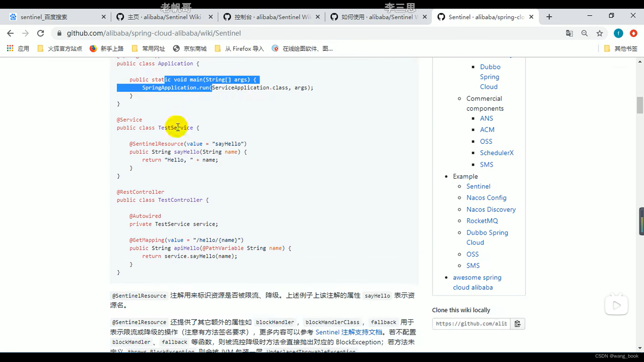Image resolution: width=644 pixels, height=362 pixels.
Task: Click the red browser update icon
Action: (x=633, y=33)
